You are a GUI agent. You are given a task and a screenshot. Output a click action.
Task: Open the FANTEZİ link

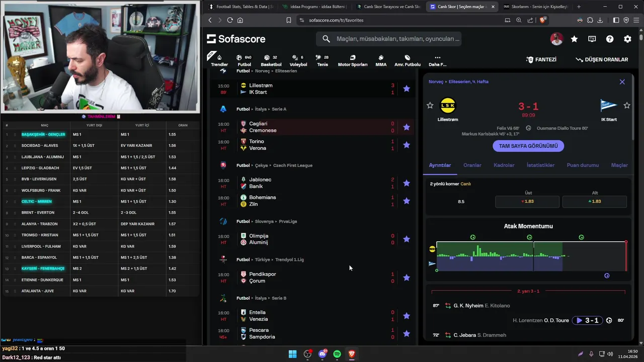click(541, 59)
